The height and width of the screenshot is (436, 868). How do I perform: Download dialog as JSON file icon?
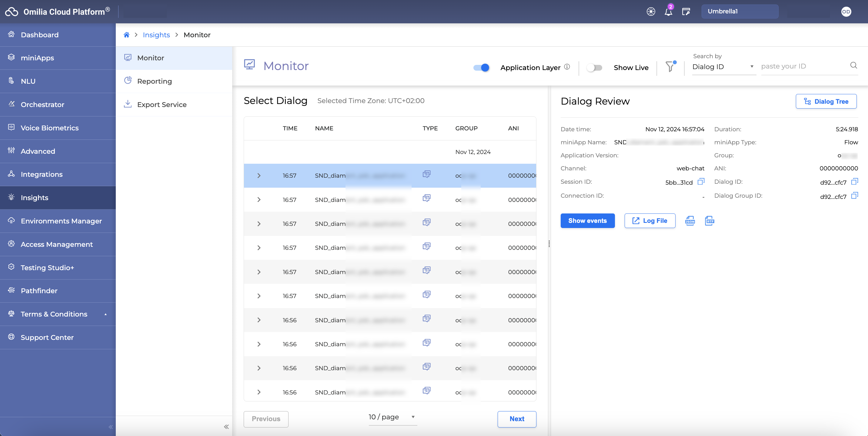(x=690, y=221)
